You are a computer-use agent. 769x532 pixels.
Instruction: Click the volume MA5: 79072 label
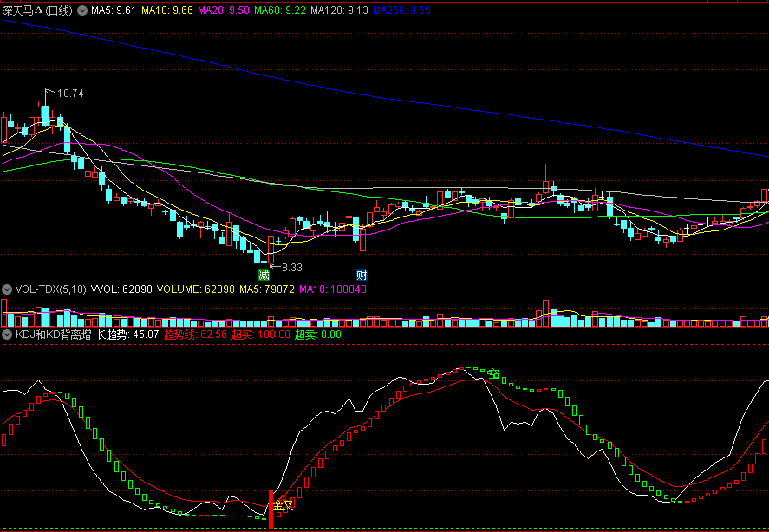point(267,289)
